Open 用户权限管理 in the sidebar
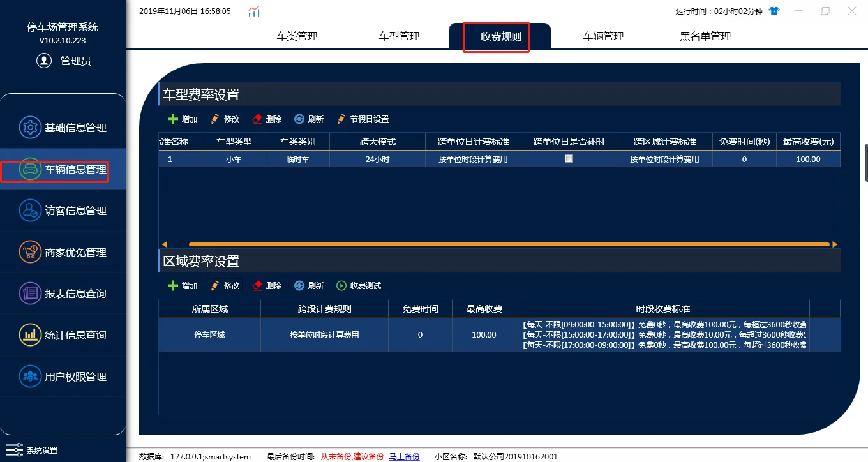Screen dimensions: 868x462 coord(63,376)
